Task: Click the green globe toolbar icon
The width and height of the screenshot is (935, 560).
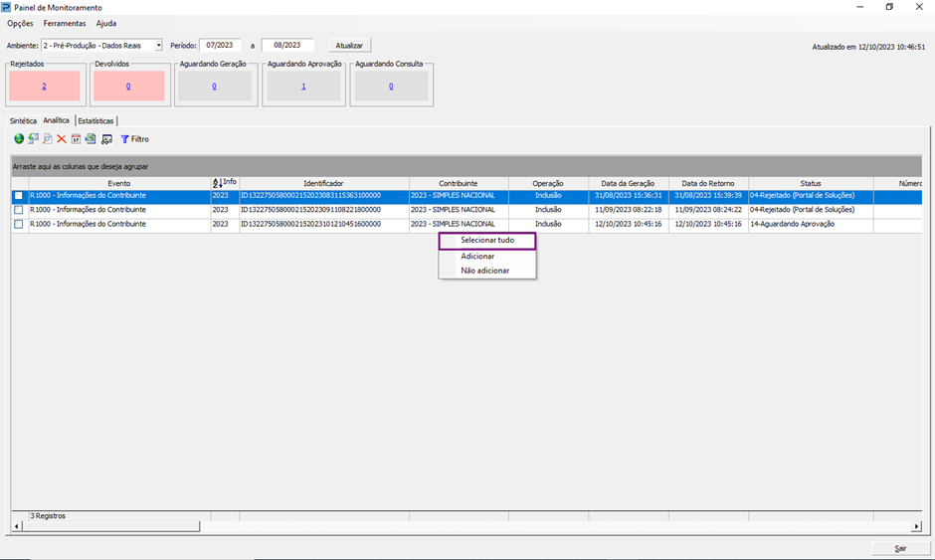Action: coord(19,139)
